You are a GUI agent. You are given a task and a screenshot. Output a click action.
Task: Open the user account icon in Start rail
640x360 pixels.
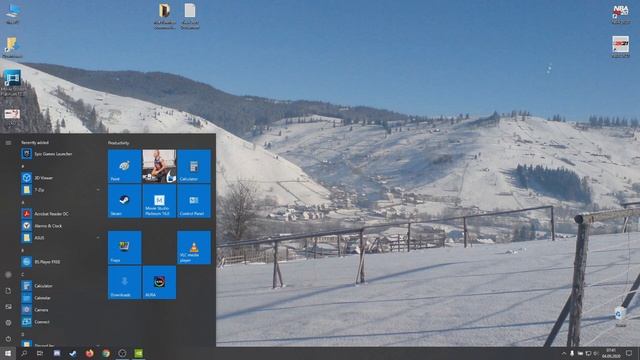pyautogui.click(x=8, y=275)
